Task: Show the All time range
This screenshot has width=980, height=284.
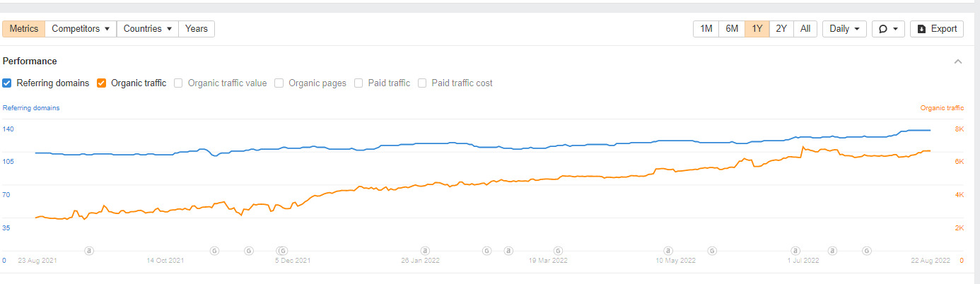Action: (805, 29)
